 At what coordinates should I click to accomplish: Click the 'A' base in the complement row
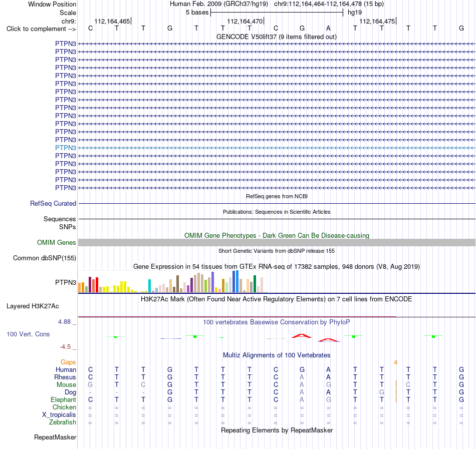(328, 29)
